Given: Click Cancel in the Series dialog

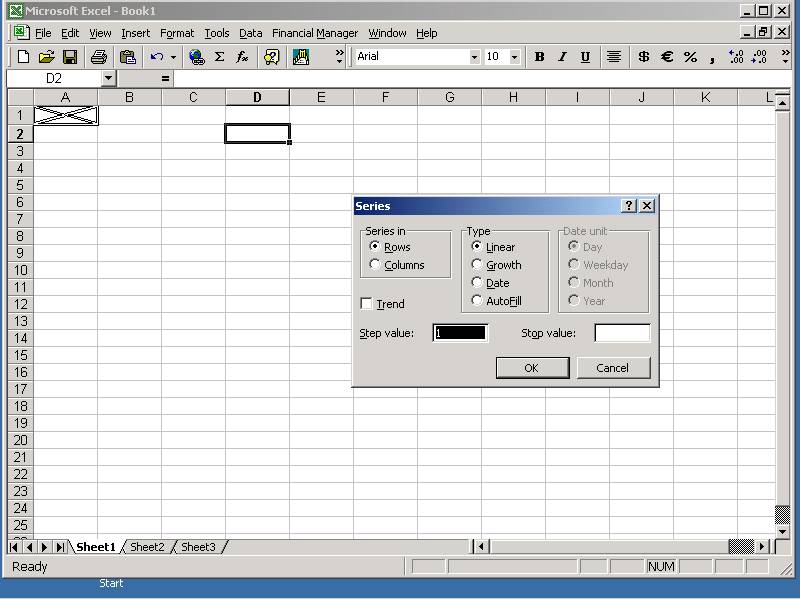Looking at the screenshot, I should (x=613, y=368).
